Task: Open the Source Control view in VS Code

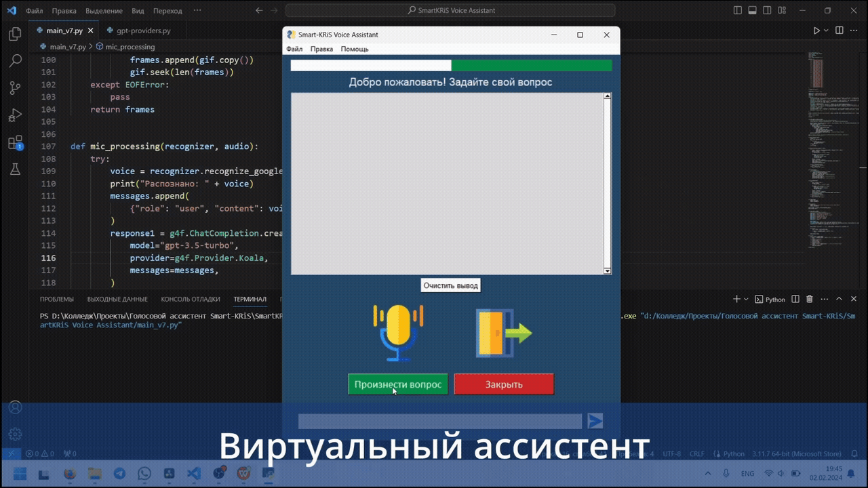Action: coord(15,88)
